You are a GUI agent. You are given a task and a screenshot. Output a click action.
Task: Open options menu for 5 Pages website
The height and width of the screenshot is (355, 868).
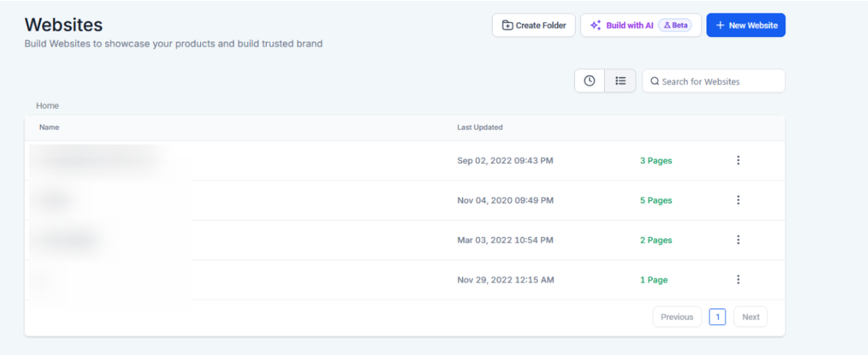pyautogui.click(x=738, y=200)
